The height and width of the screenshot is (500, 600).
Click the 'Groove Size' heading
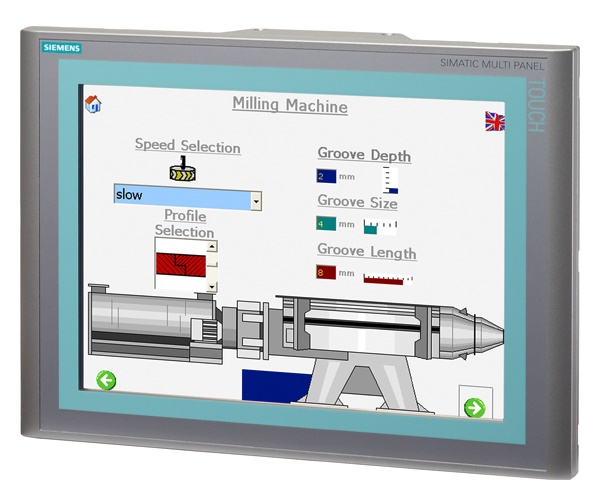pyautogui.click(x=357, y=202)
